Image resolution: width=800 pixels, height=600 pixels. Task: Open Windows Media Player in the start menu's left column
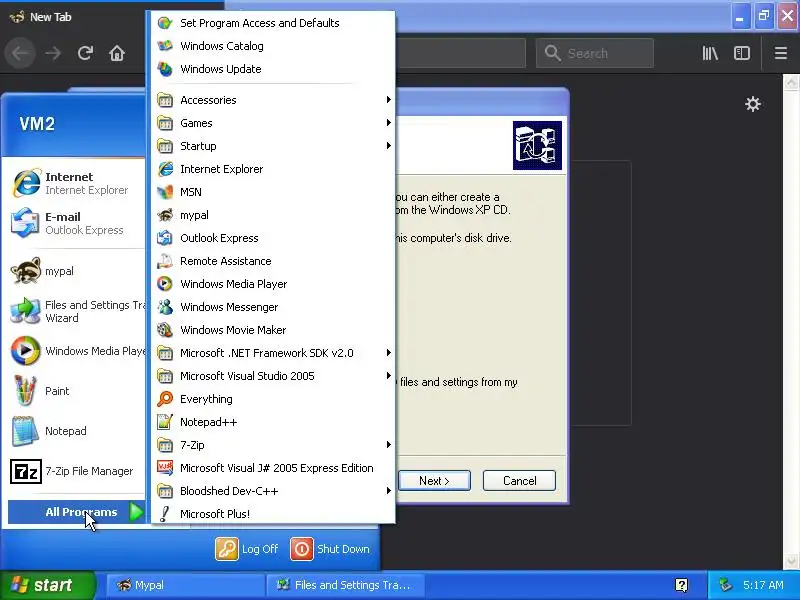[x=76, y=351]
